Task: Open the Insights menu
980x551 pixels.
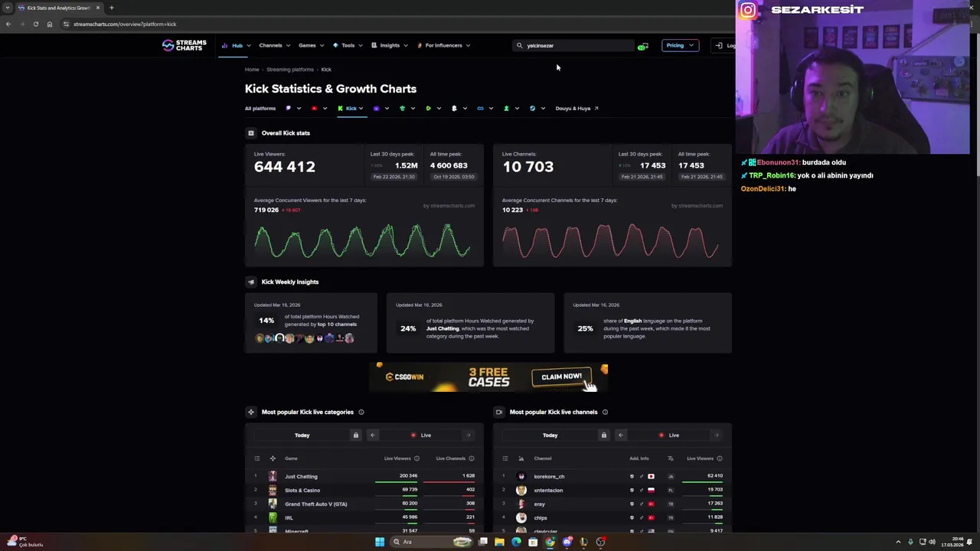Action: click(390, 45)
